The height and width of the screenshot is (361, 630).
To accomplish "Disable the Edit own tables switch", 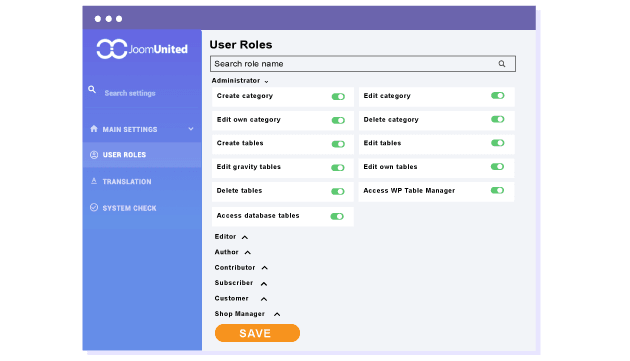I will (x=497, y=167).
